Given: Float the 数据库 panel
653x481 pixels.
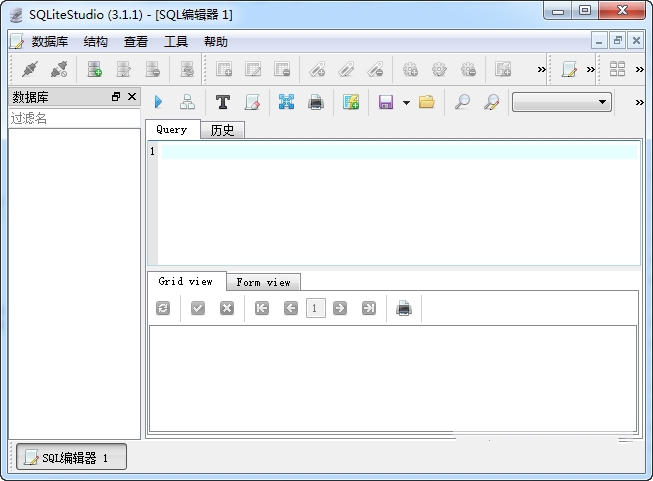Looking at the screenshot, I should (116, 97).
